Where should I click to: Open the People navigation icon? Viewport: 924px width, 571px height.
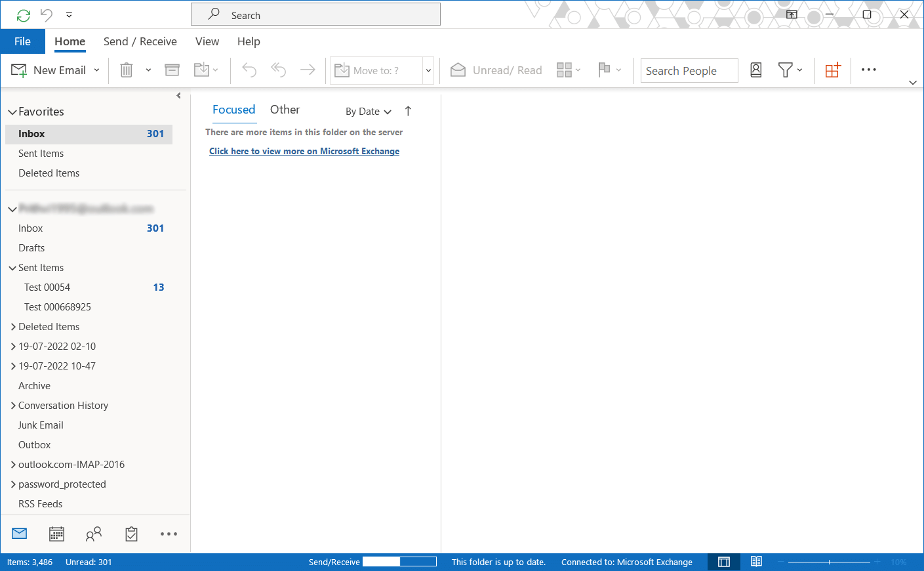click(93, 534)
